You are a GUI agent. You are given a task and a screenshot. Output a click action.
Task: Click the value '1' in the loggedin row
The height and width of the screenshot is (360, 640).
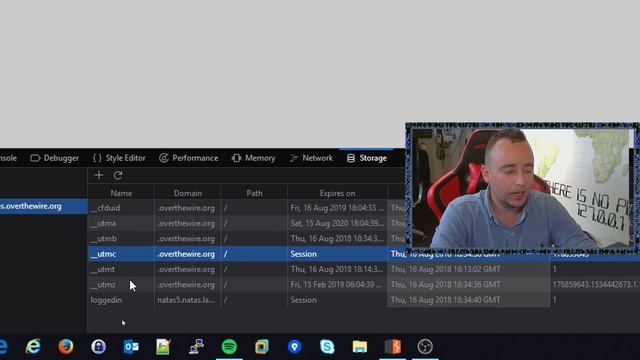click(x=554, y=300)
